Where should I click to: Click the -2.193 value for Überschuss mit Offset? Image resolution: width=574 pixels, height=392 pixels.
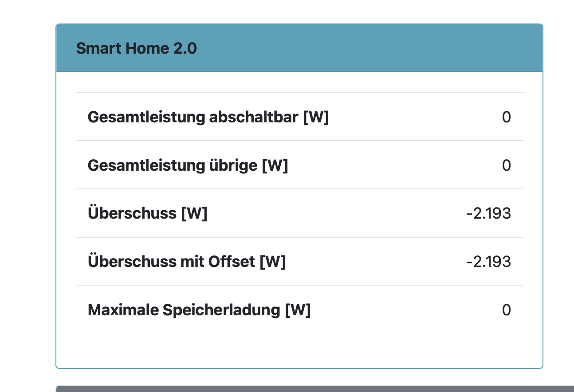coord(488,262)
